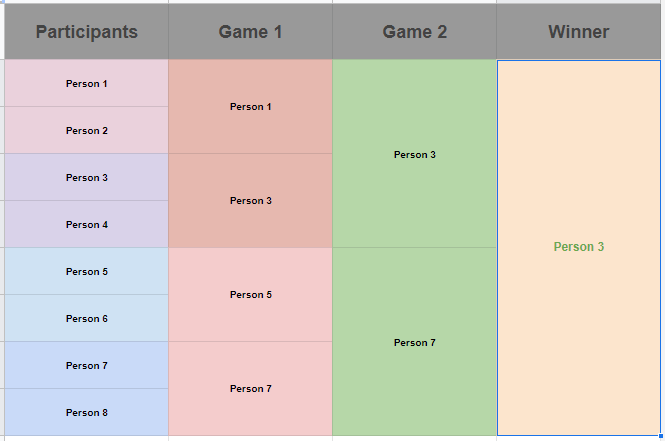Select Person 3 in Game 1 column

[x=250, y=201]
